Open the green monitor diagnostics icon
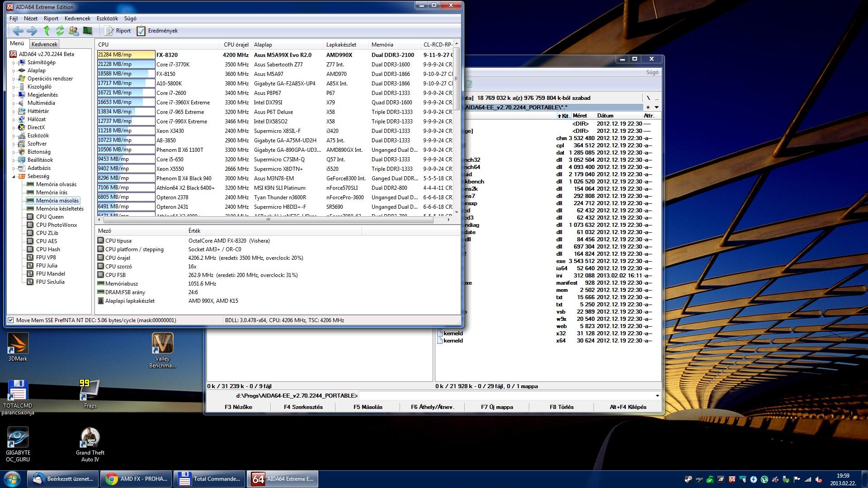The image size is (868, 488). (88, 31)
